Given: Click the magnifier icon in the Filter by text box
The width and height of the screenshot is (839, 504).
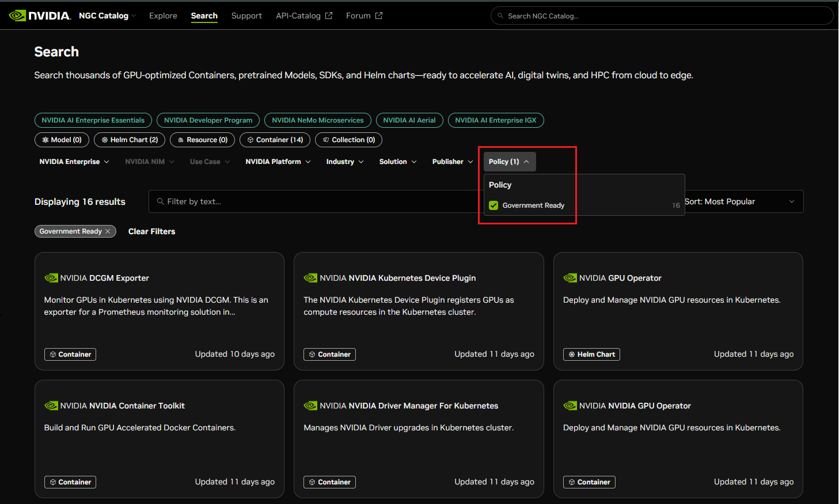Looking at the screenshot, I should click(x=160, y=201).
